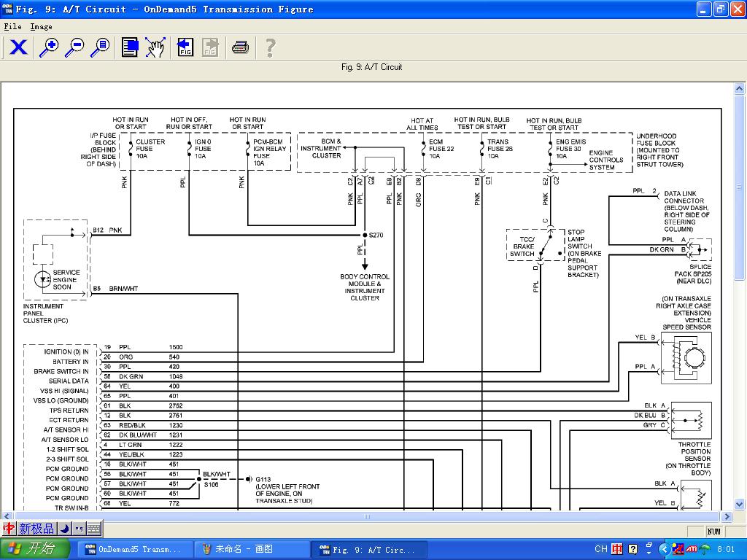Toggle the CH language indicator in tray
This screenshot has width=747, height=560.
600,549
